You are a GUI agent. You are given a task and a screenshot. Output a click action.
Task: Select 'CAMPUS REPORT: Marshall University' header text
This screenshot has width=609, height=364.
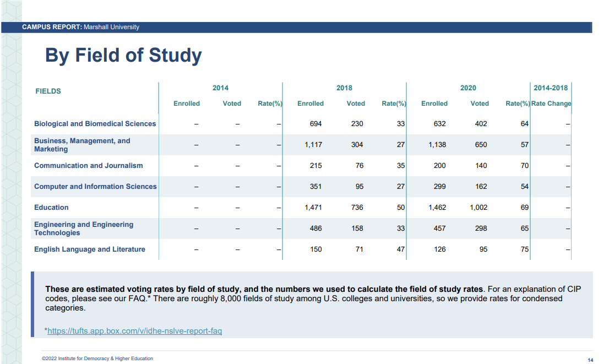click(80, 27)
